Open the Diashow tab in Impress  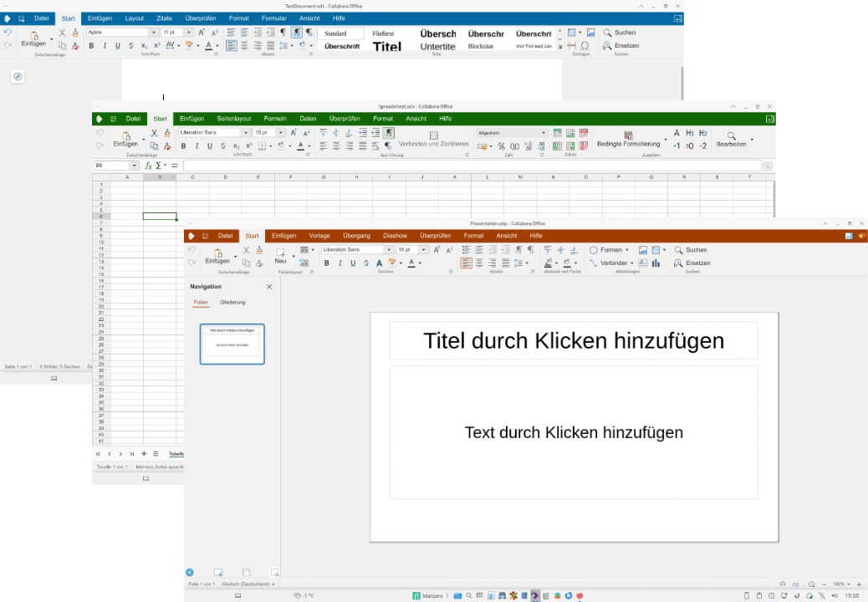(x=395, y=236)
